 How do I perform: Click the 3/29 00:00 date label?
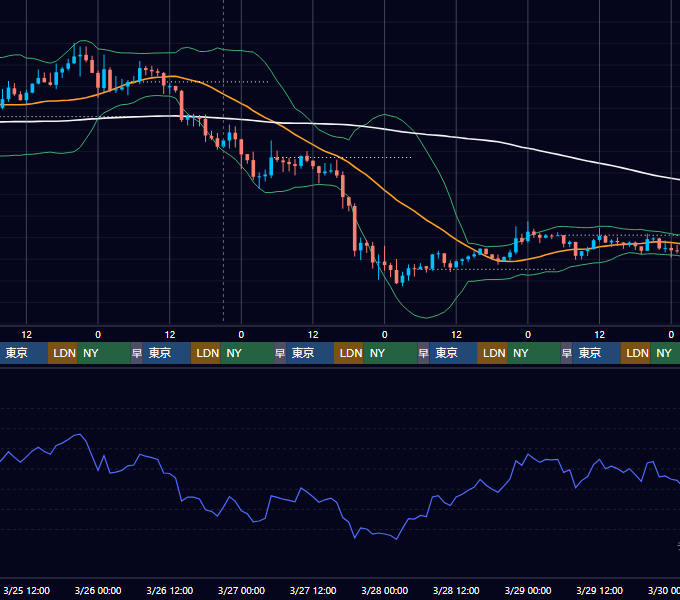pyautogui.click(x=528, y=590)
